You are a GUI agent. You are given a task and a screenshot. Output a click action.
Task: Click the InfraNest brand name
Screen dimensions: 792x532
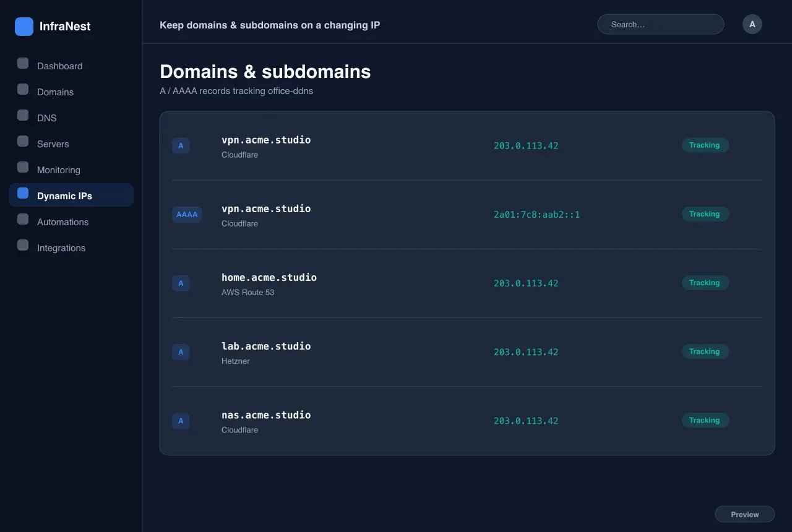point(65,27)
